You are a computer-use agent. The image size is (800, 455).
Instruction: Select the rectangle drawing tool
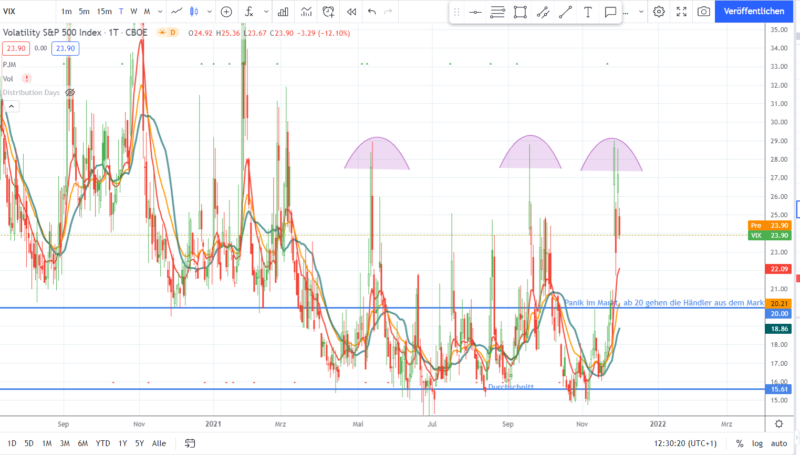point(520,12)
